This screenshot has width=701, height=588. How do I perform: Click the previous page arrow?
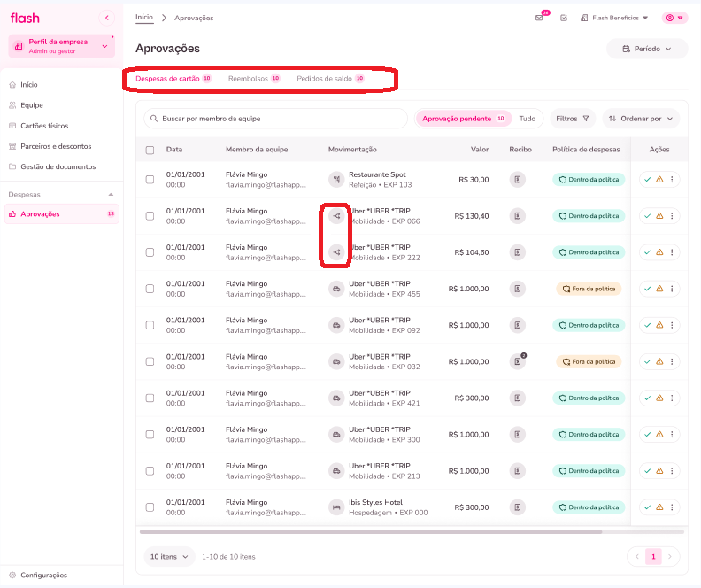637,557
